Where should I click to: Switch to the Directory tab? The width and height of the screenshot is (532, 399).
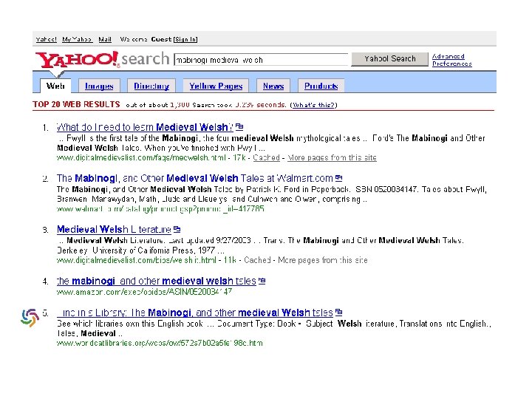click(x=151, y=86)
